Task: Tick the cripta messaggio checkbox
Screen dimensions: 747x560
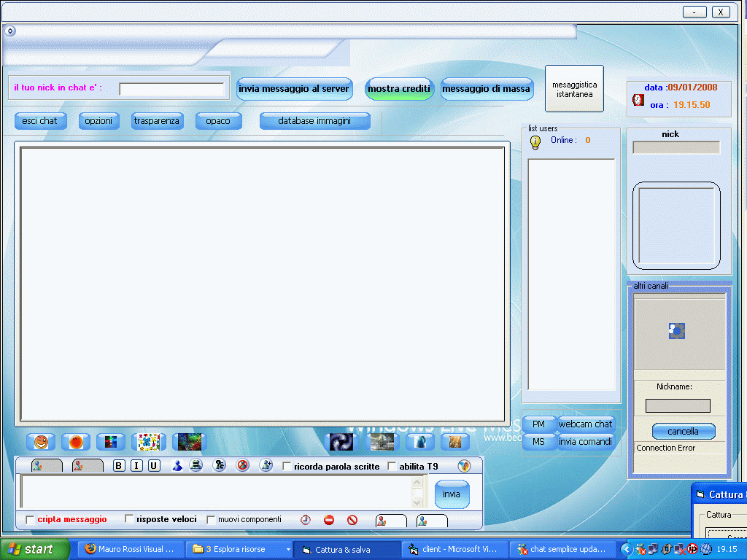Action: (x=30, y=520)
